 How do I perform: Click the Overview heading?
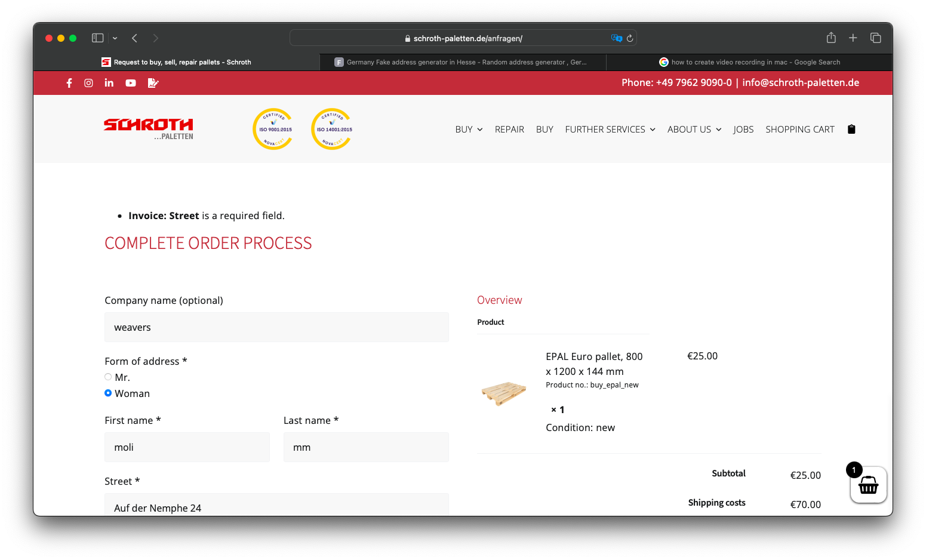click(500, 300)
